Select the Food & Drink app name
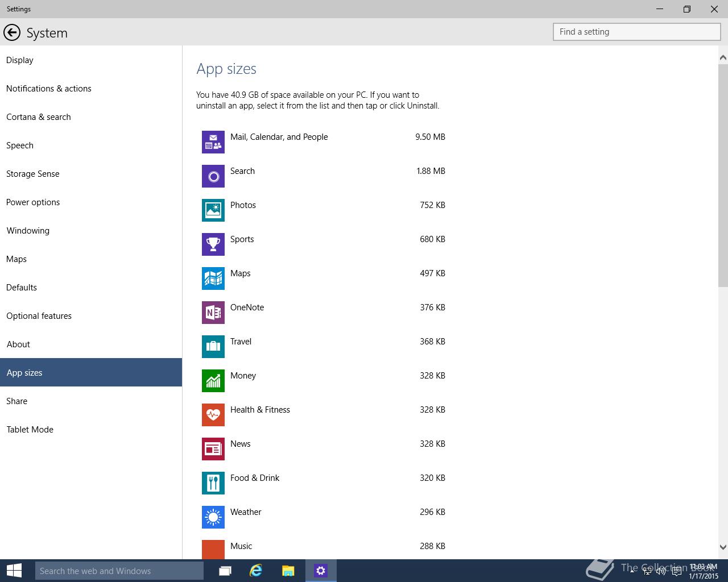The height and width of the screenshot is (582, 728). (x=255, y=478)
